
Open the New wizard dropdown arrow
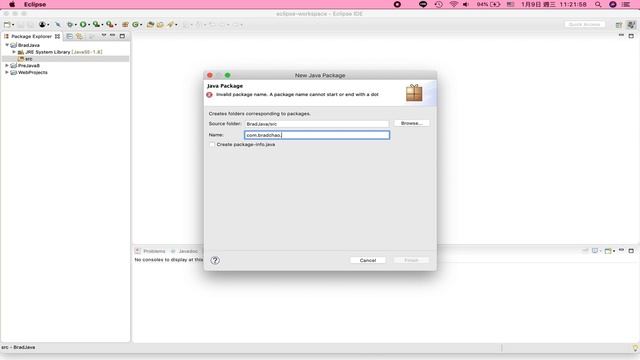13,25
